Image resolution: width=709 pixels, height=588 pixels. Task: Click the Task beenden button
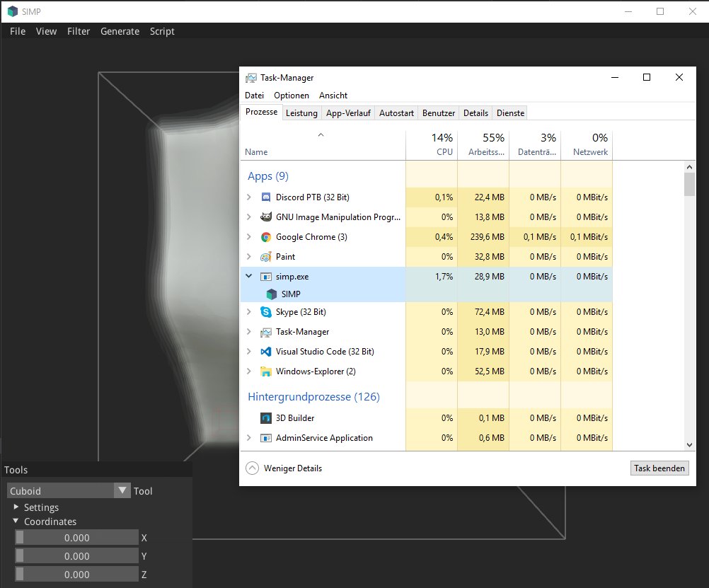[x=659, y=468]
